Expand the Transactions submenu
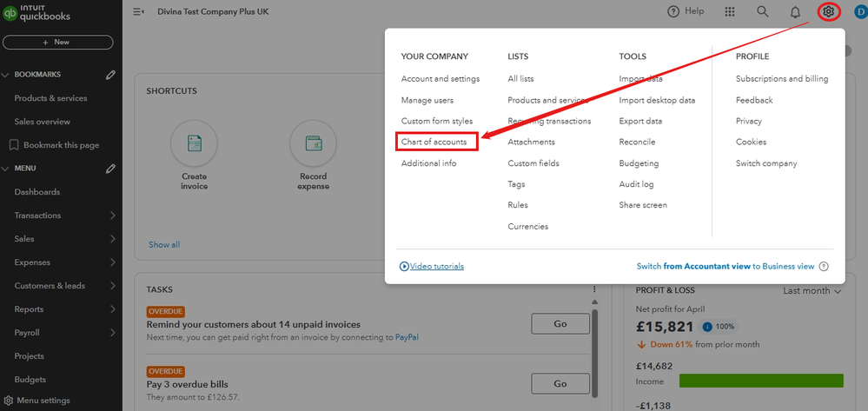Screen dimensions: 868x411 [x=113, y=215]
